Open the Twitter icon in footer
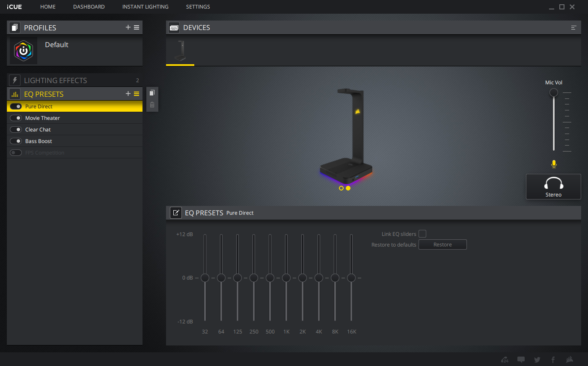Viewport: 588px width, 366px height. pos(537,360)
